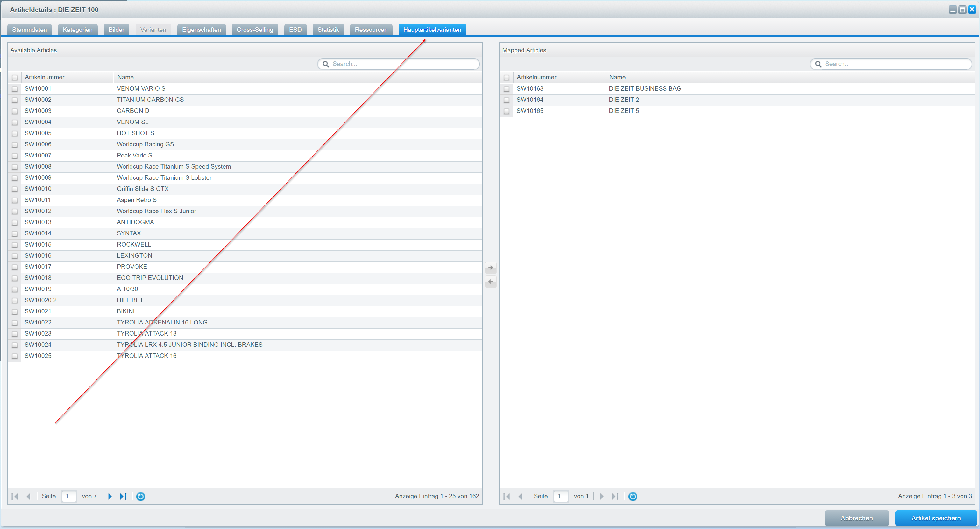980x529 pixels.
Task: Sort Mapped Articles by Artikelnummer column
Action: 560,77
